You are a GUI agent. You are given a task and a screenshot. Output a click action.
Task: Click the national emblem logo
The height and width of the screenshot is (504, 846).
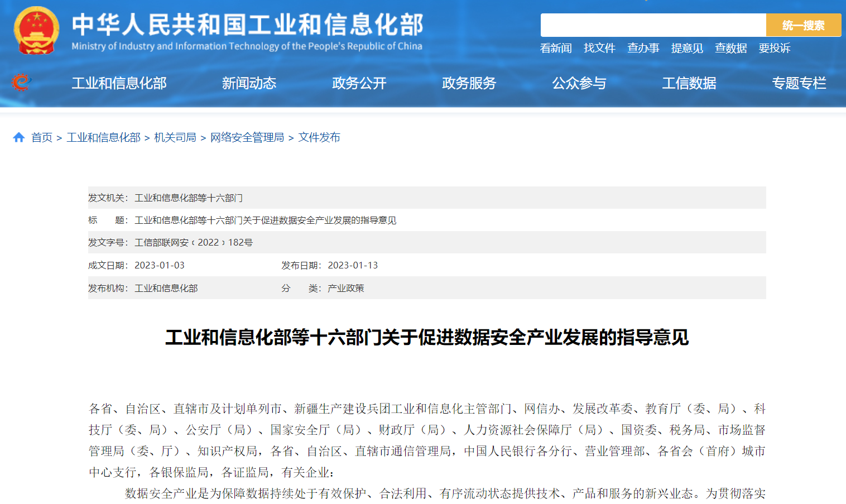click(36, 30)
